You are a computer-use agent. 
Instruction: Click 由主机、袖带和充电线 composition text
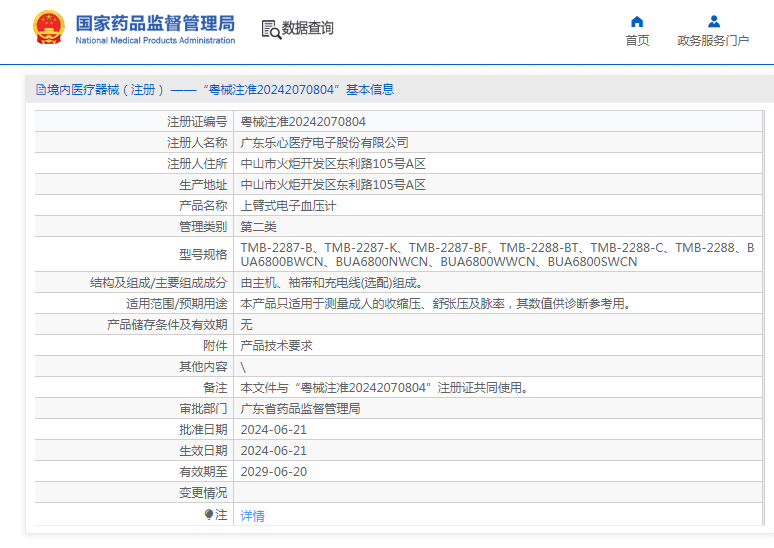coord(332,283)
